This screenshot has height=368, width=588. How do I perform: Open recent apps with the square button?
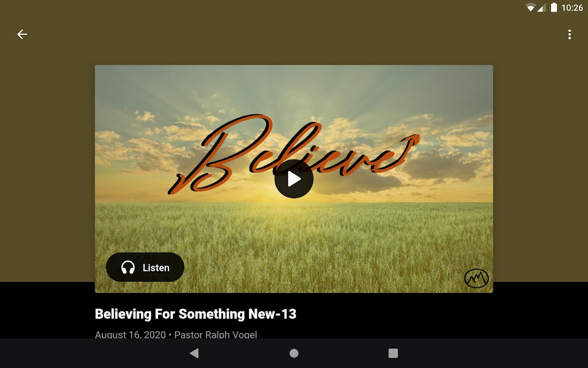pyautogui.click(x=393, y=353)
